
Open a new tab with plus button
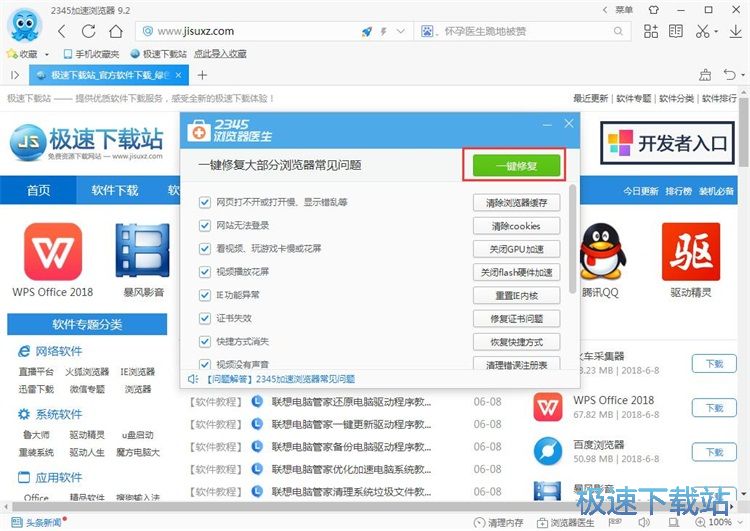click(202, 75)
